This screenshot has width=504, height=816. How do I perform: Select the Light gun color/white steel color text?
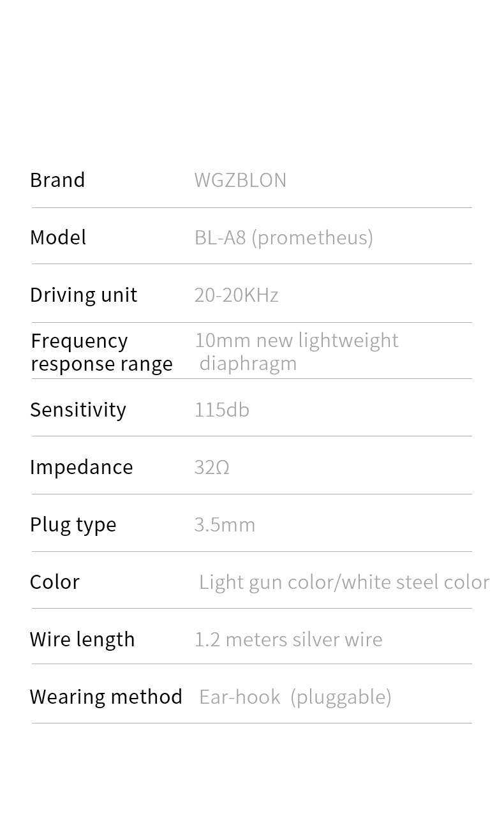(344, 582)
